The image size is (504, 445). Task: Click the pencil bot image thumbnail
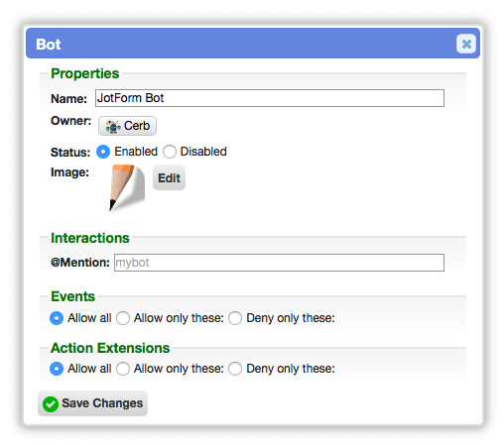[x=127, y=187]
